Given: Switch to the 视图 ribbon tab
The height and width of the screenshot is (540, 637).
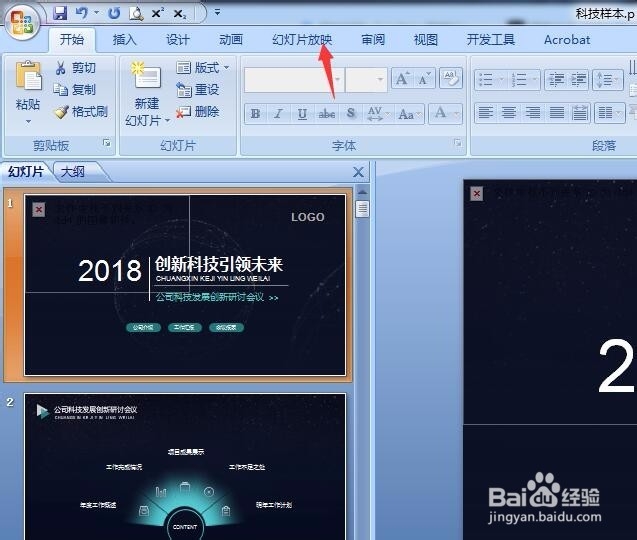Looking at the screenshot, I should pos(425,40).
